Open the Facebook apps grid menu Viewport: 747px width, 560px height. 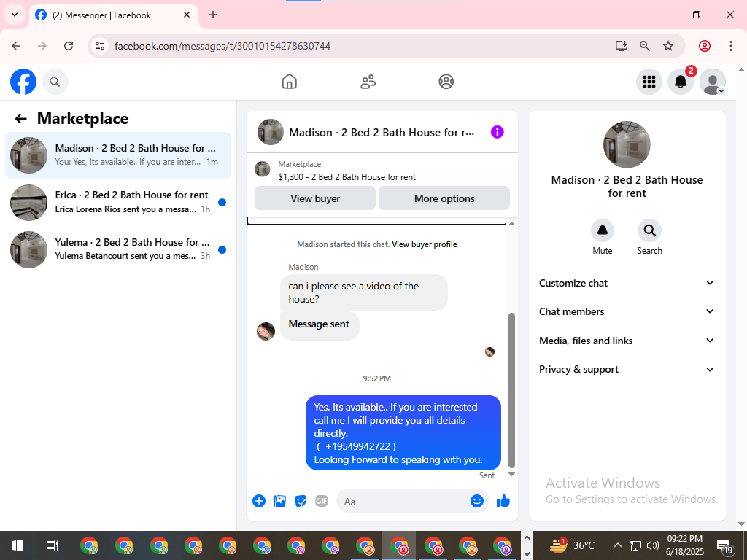[649, 82]
